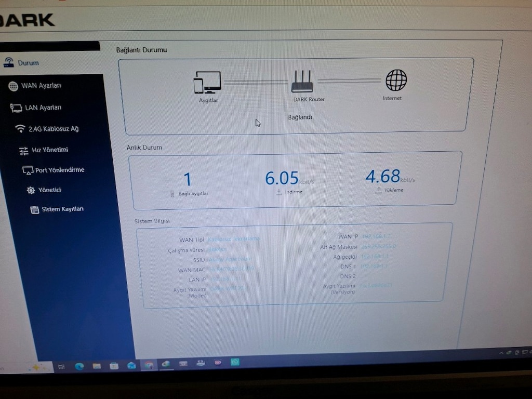
Task: Click the Bağlı aygıtlar device icon
Action: click(x=172, y=194)
